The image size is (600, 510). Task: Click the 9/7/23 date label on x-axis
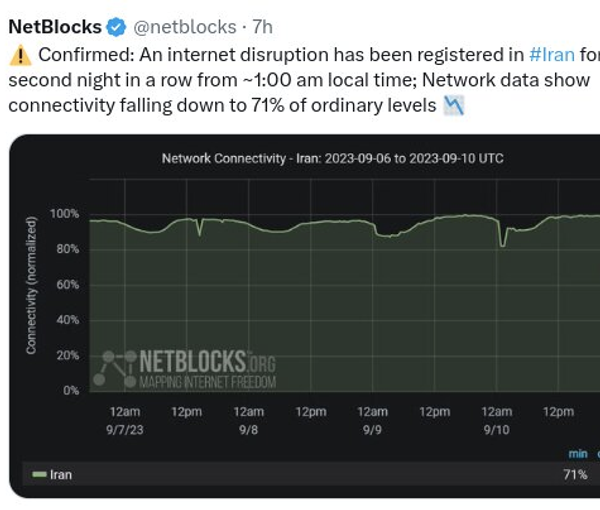tap(124, 426)
